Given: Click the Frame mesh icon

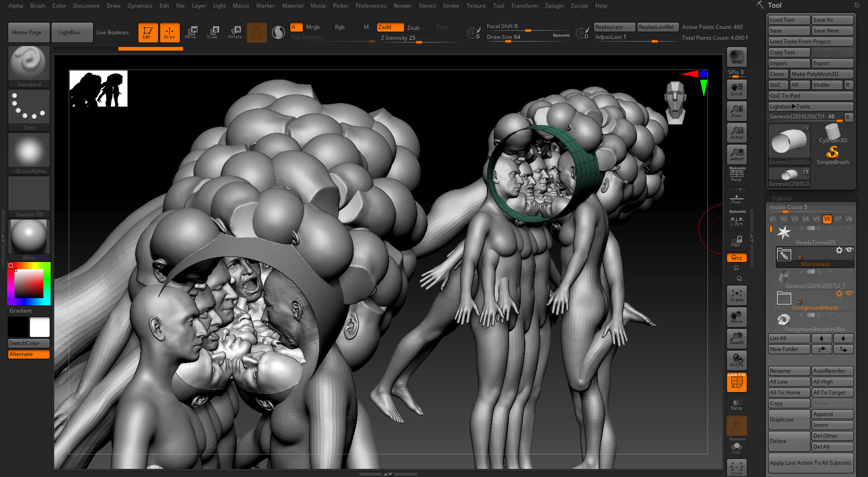Looking at the screenshot, I should click(x=736, y=295).
